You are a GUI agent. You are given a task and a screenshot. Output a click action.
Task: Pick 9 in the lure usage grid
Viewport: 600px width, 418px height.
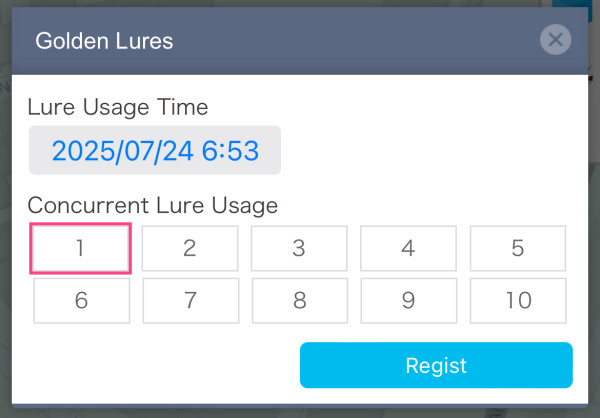point(408,300)
